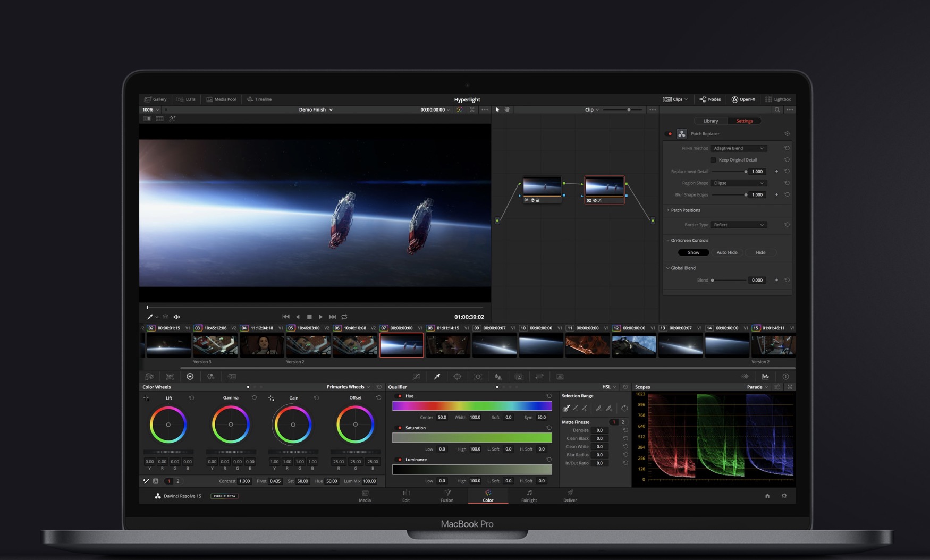
Task: Toggle the Nodes editor panel
Action: tap(710, 99)
